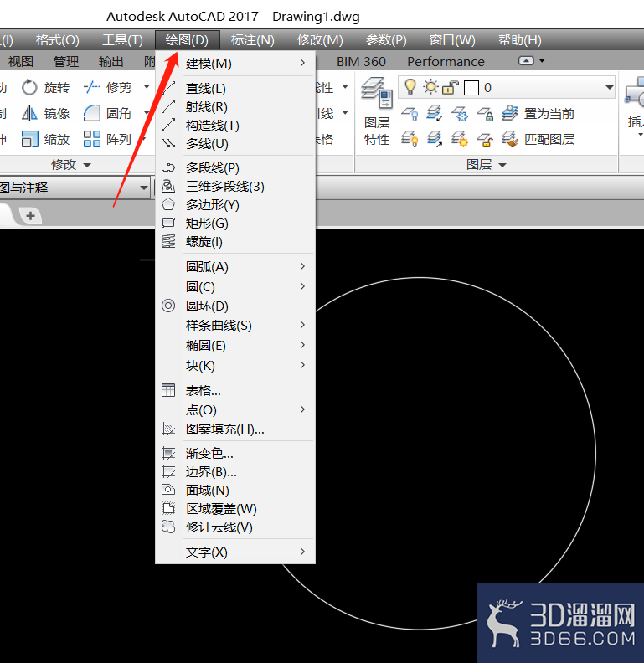Click the Fillet (圆角) tool icon
644x663 pixels.
92,113
